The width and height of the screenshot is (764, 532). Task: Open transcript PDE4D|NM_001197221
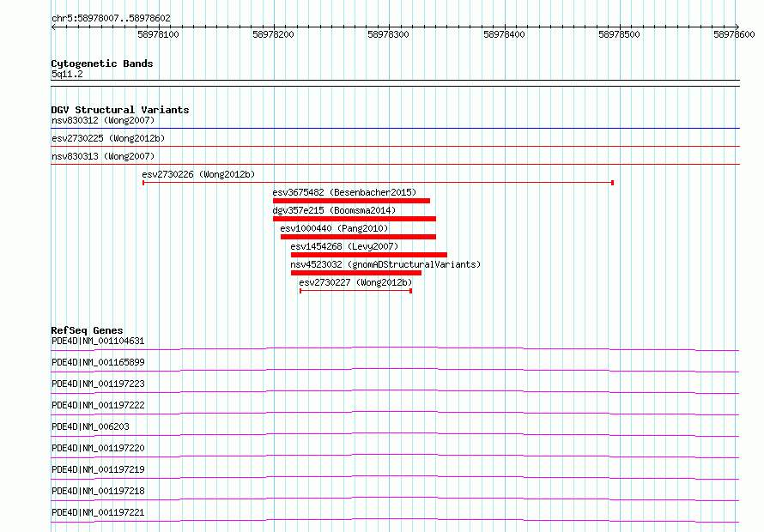(x=98, y=512)
